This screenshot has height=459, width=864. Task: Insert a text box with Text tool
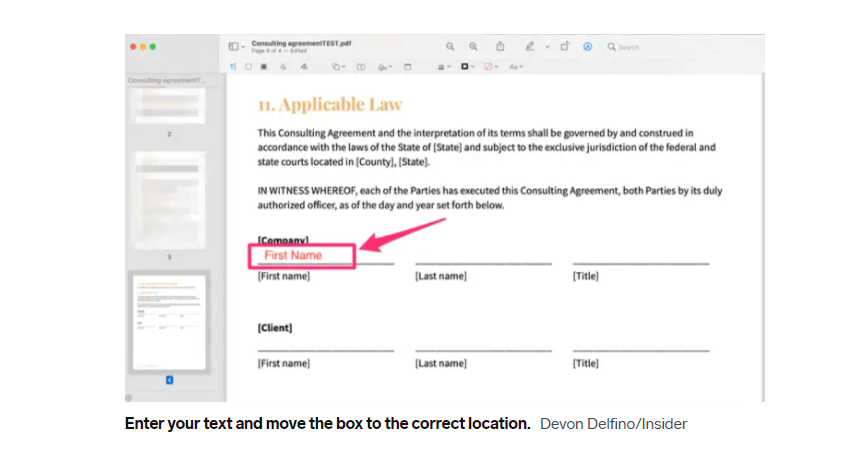pos(361,67)
